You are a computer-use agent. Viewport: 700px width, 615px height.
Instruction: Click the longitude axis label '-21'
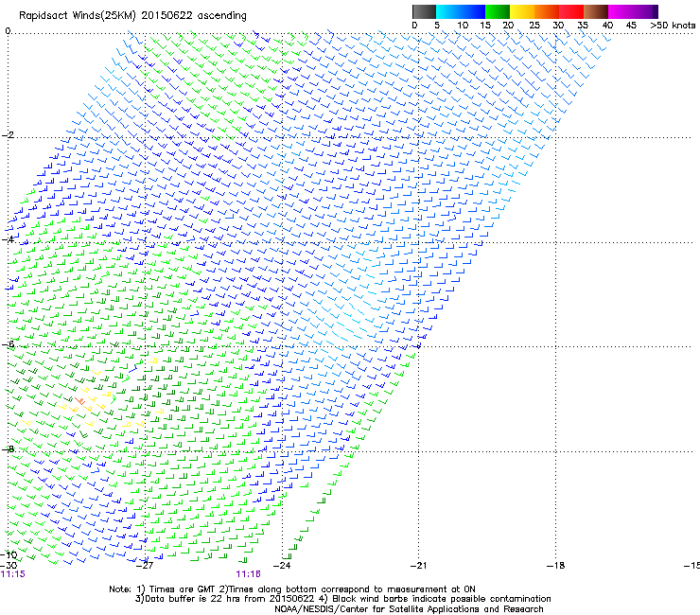point(418,566)
